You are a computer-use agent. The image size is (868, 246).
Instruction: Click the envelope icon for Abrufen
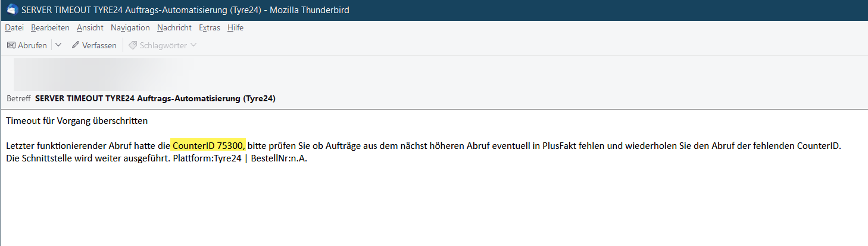[x=11, y=45]
